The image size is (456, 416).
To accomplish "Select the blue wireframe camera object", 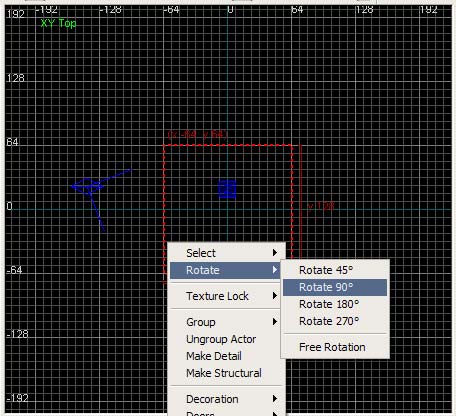I will pyautogui.click(x=97, y=197).
